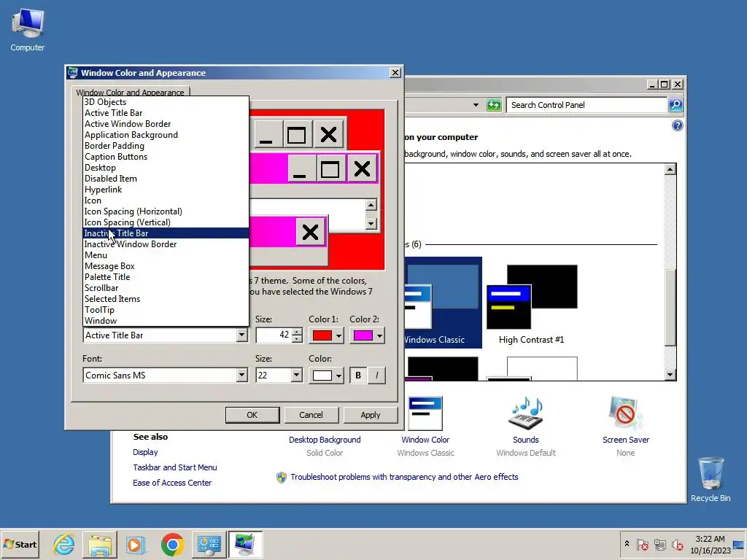This screenshot has width=747, height=560.
Task: Click the muted volume speaker tray icon
Action: coord(677,544)
